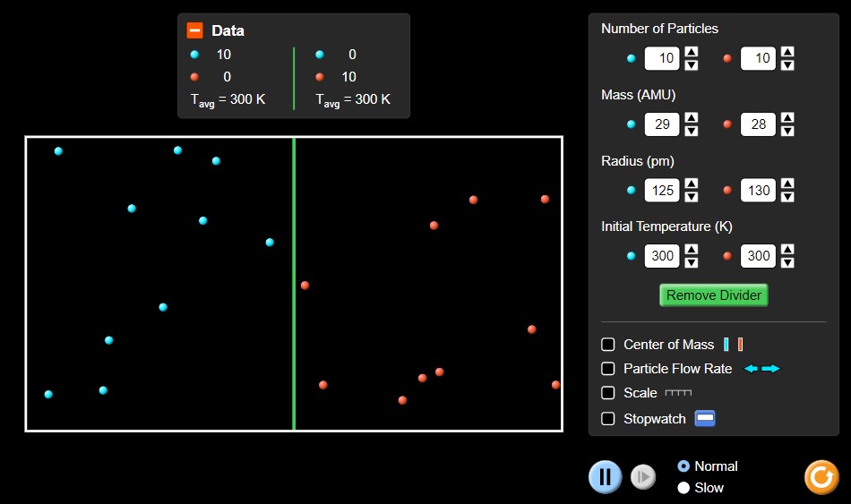Viewport: 851px width, 504px height.
Task: Decrease the red particle mass value
Action: [x=787, y=131]
